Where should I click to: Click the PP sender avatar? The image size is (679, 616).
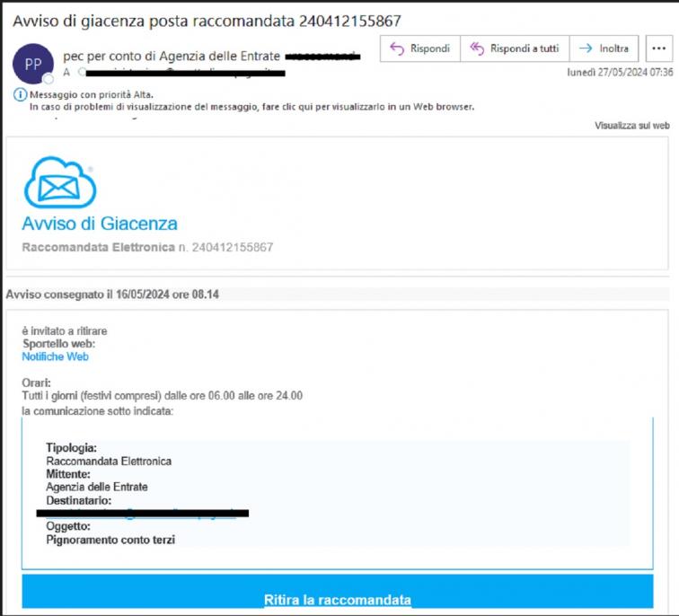(31, 64)
